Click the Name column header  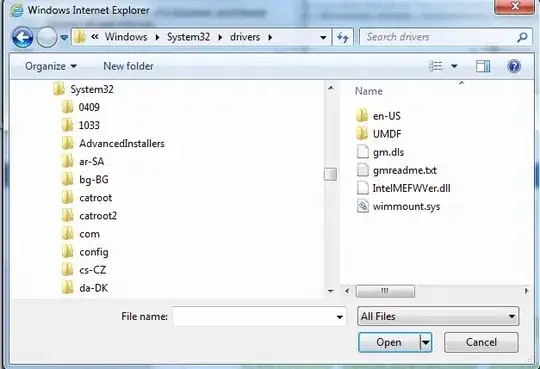coord(368,91)
